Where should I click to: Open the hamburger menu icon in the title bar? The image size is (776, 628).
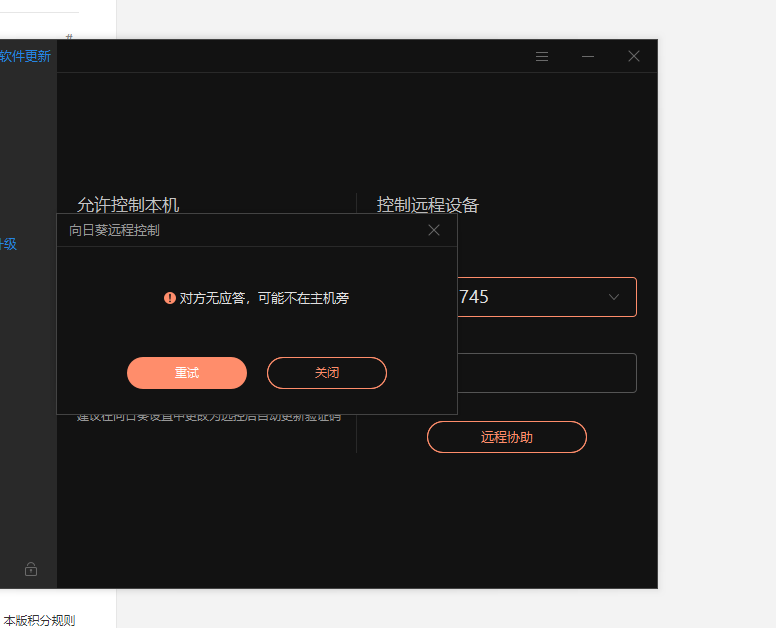point(542,56)
